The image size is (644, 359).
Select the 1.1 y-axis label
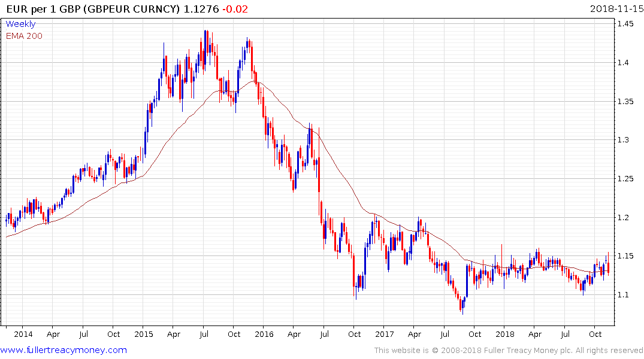[623, 294]
